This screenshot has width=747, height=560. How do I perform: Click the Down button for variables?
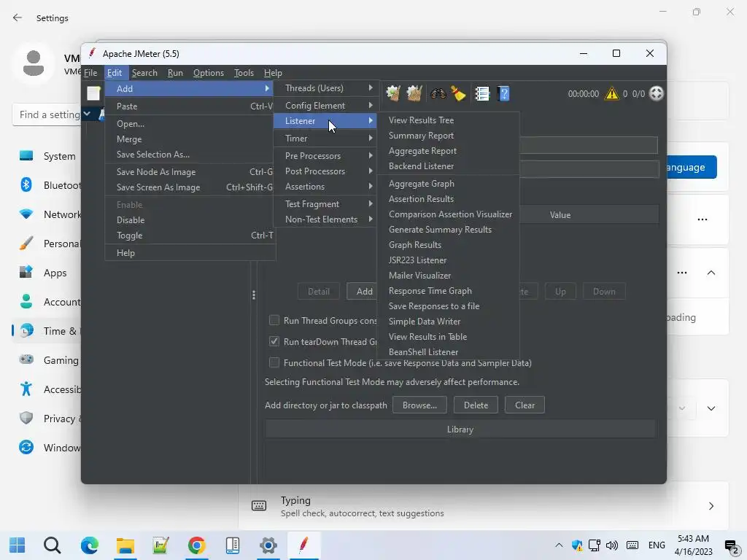click(603, 291)
